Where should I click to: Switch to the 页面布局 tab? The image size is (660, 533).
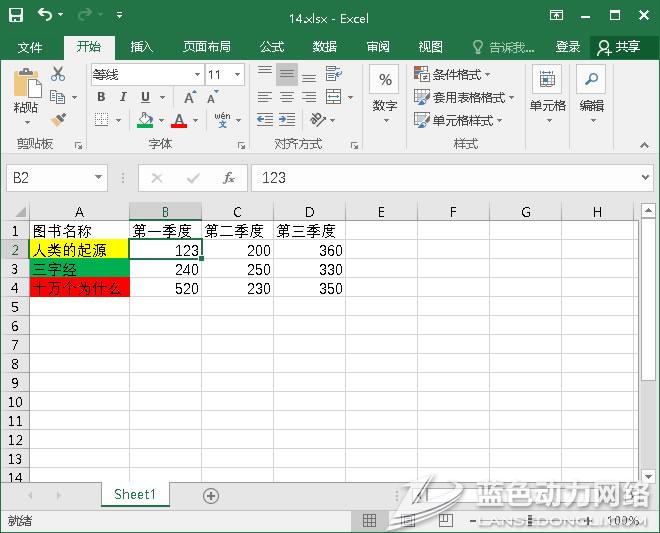pyautogui.click(x=207, y=47)
